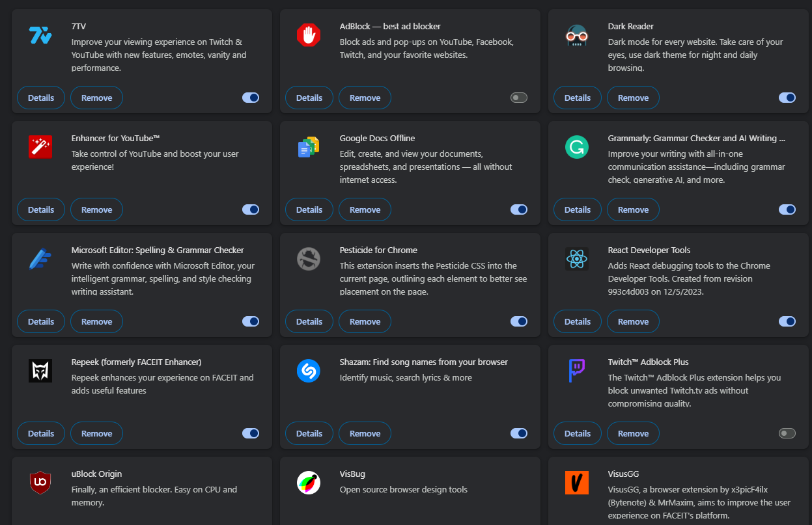Open Details for Repeek extension
This screenshot has height=525, width=812.
tap(41, 433)
